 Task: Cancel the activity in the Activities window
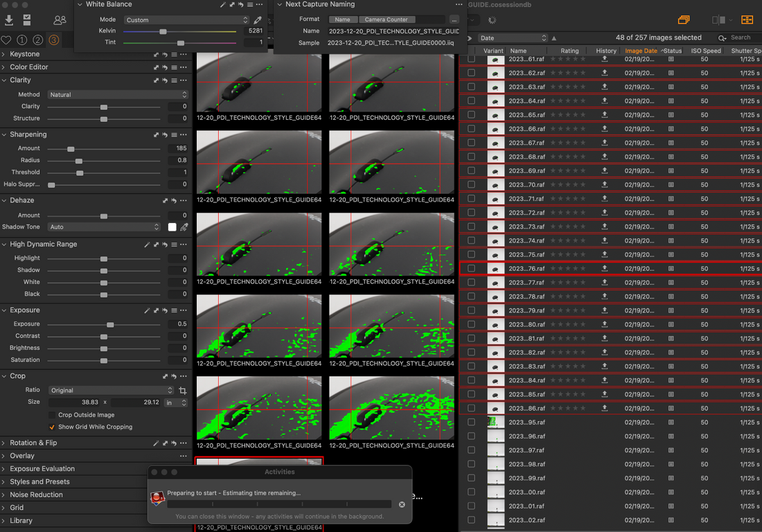pos(402,504)
